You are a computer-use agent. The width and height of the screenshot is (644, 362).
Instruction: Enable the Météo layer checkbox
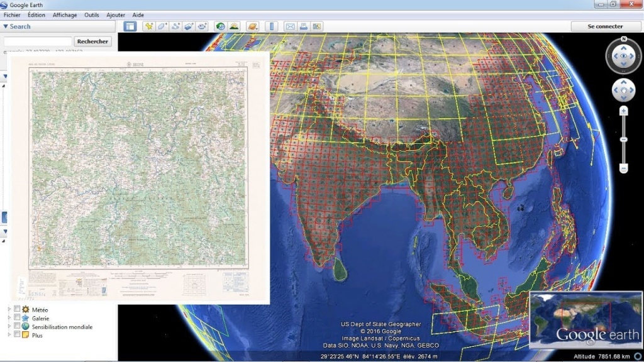(17, 309)
